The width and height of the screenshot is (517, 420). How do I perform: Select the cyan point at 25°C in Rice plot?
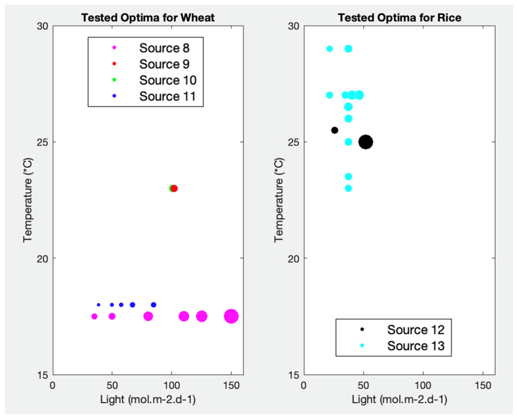point(348,142)
